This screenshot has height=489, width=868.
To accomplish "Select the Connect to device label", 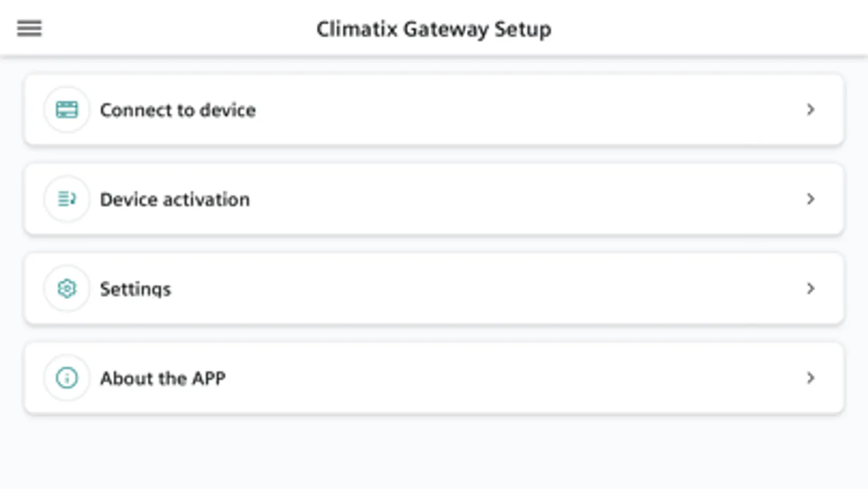I will pyautogui.click(x=178, y=110).
